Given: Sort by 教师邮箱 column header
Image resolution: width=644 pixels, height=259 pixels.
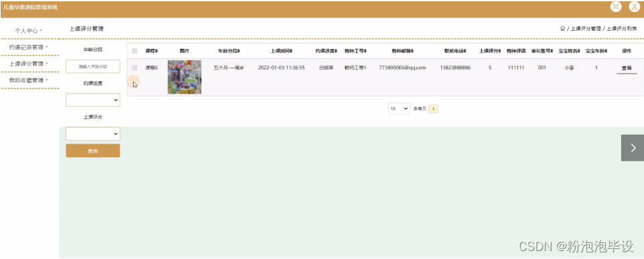Looking at the screenshot, I should [x=402, y=51].
